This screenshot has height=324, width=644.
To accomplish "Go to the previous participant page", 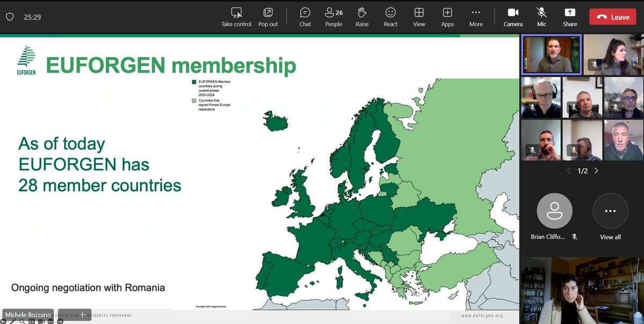I will point(569,171).
